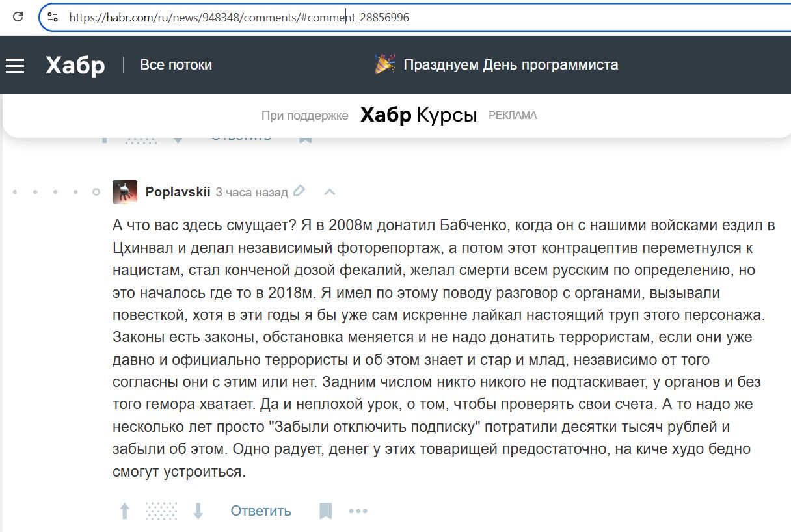The width and height of the screenshot is (791, 532).
Task: Click the party popper icon in header
Action: (384, 64)
